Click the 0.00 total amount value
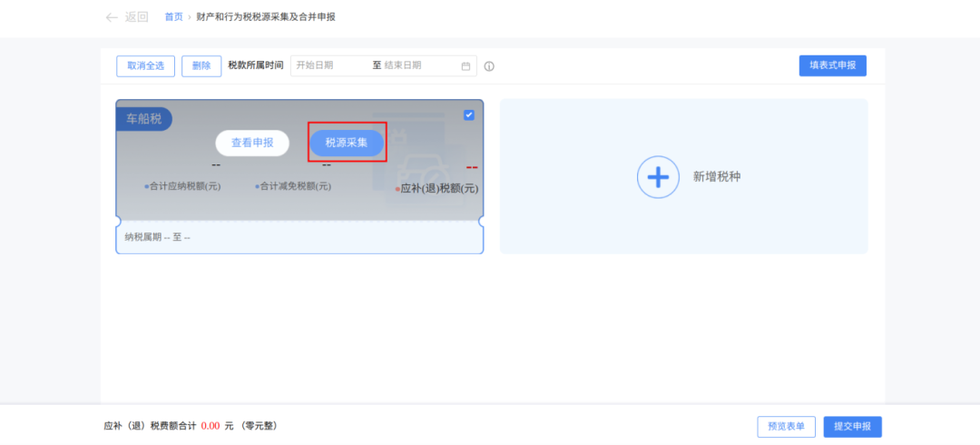980x445 pixels. (211, 426)
